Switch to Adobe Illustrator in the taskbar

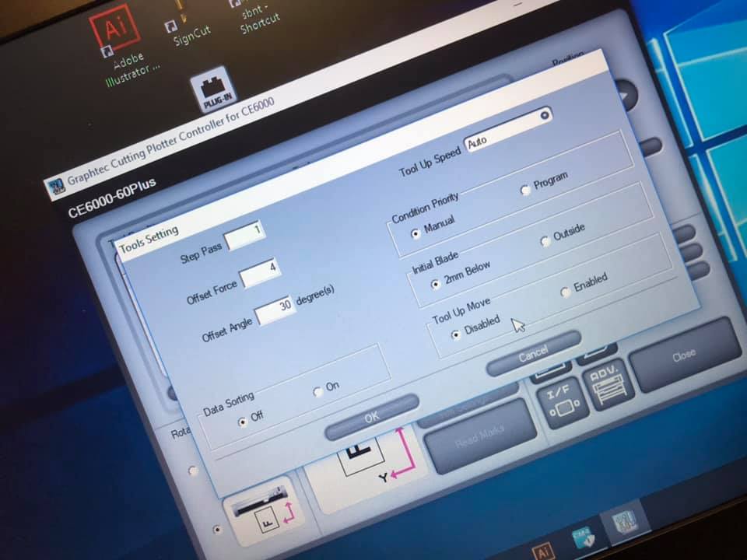click(x=542, y=551)
